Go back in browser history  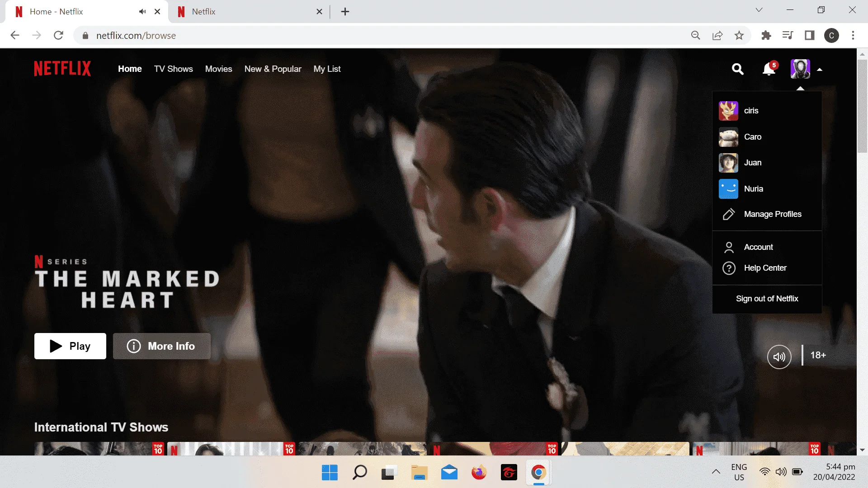pyautogui.click(x=15, y=35)
